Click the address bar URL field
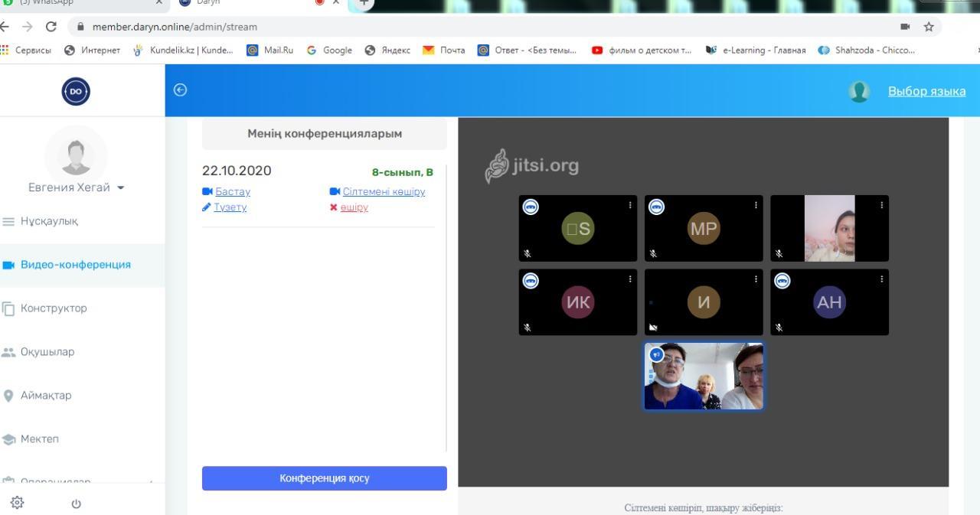This screenshot has height=515, width=980. pyautogui.click(x=490, y=27)
